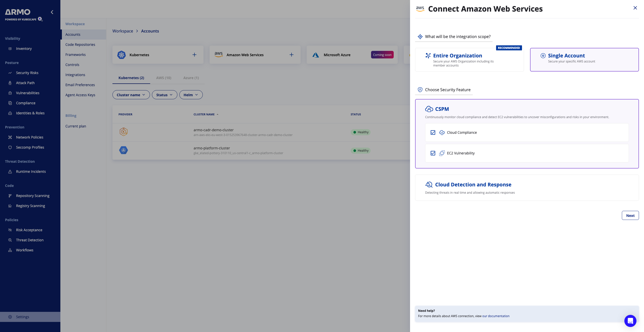
Task: Open the 'our documentation' help link
Action: tap(496, 316)
